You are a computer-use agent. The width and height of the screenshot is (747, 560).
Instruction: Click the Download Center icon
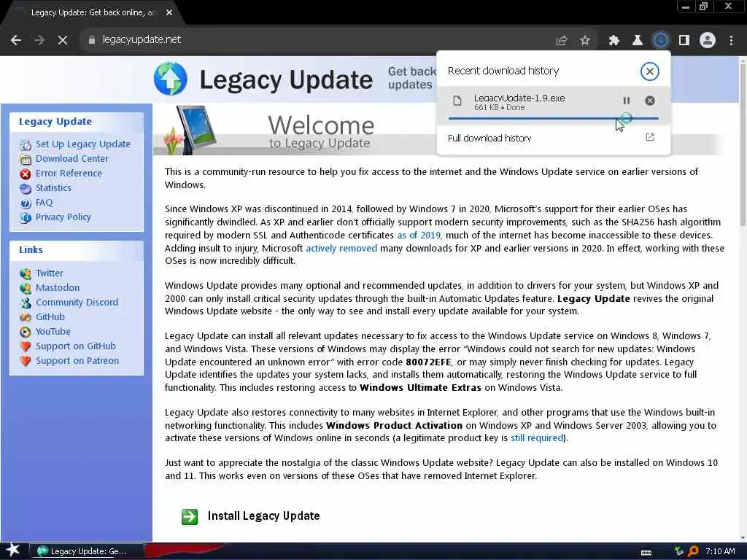(26, 159)
